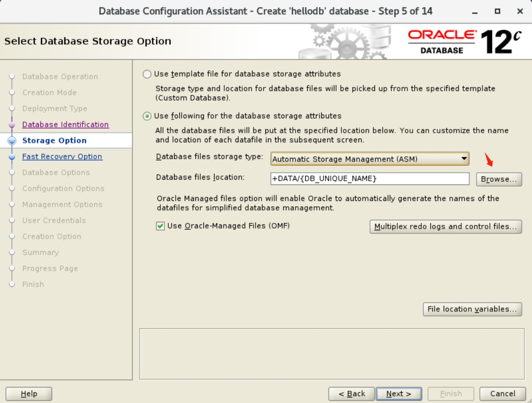
Task: Click the Help button
Action: (29, 394)
